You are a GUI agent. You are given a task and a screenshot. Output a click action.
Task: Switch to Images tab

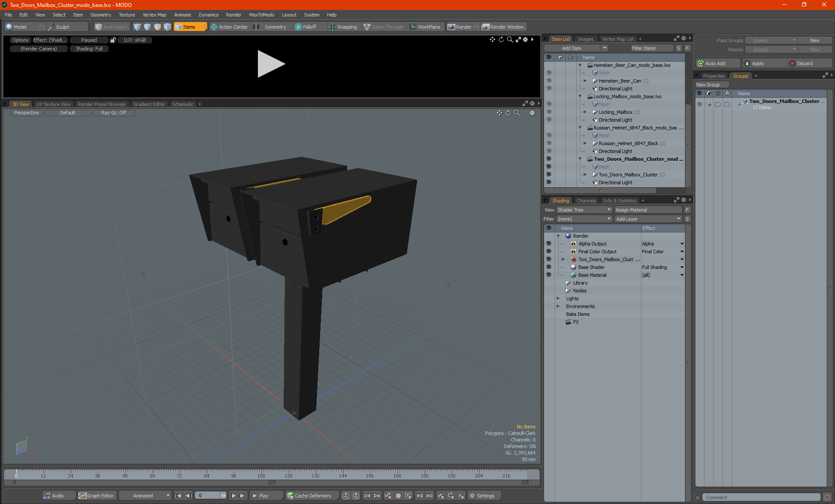(x=585, y=39)
